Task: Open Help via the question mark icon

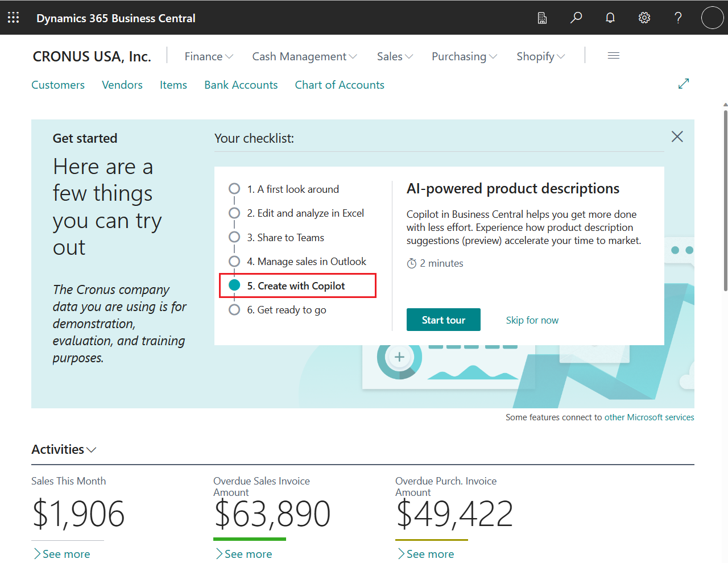Action: click(x=678, y=18)
